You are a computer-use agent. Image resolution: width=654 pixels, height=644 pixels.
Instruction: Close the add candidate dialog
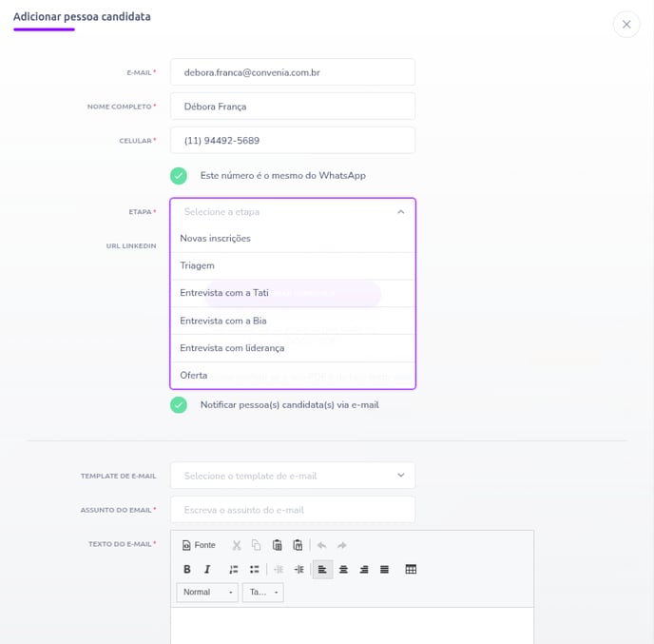[626, 25]
